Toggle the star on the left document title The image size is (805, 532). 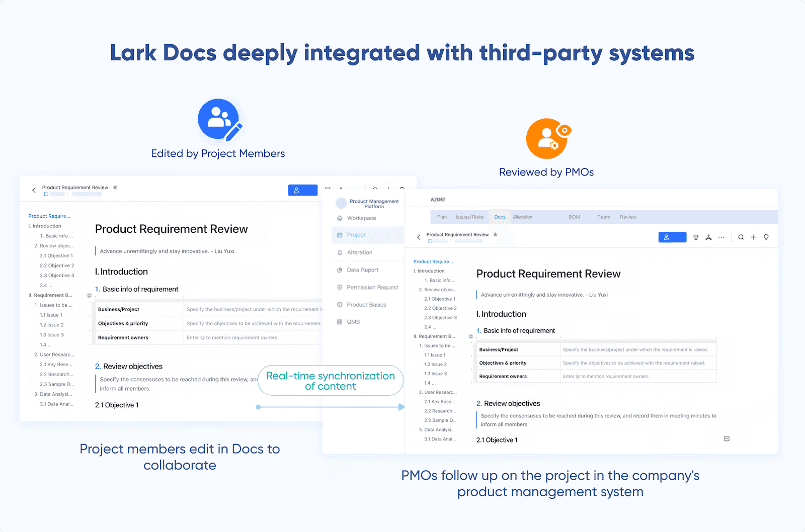click(115, 187)
